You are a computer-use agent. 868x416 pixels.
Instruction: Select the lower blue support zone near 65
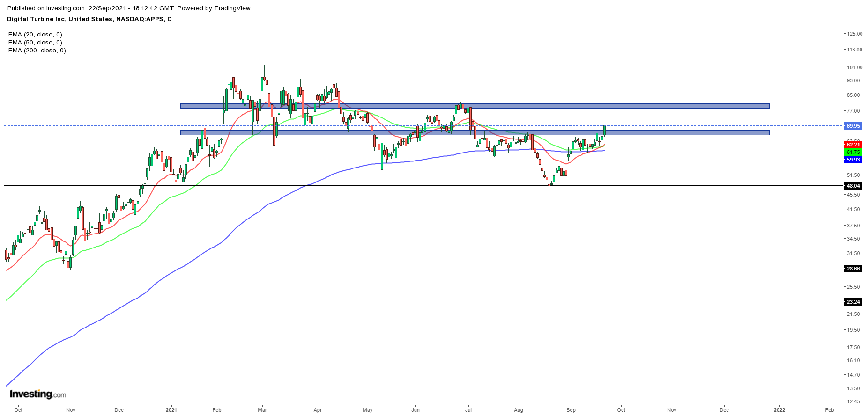[x=475, y=133]
